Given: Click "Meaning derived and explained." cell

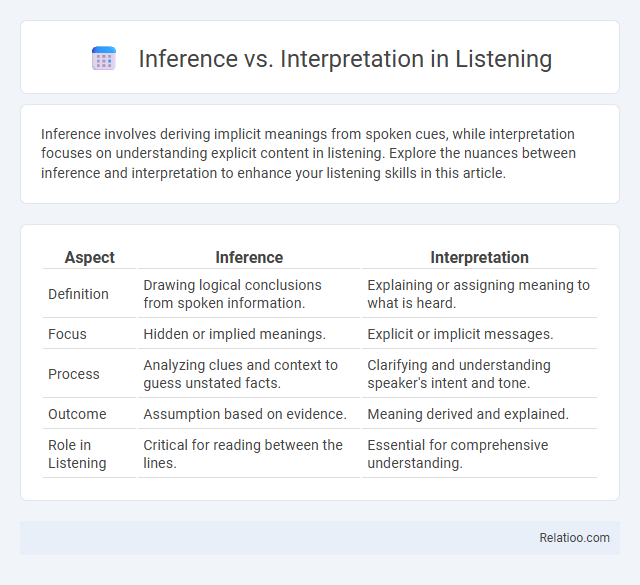Looking at the screenshot, I should tap(468, 414).
